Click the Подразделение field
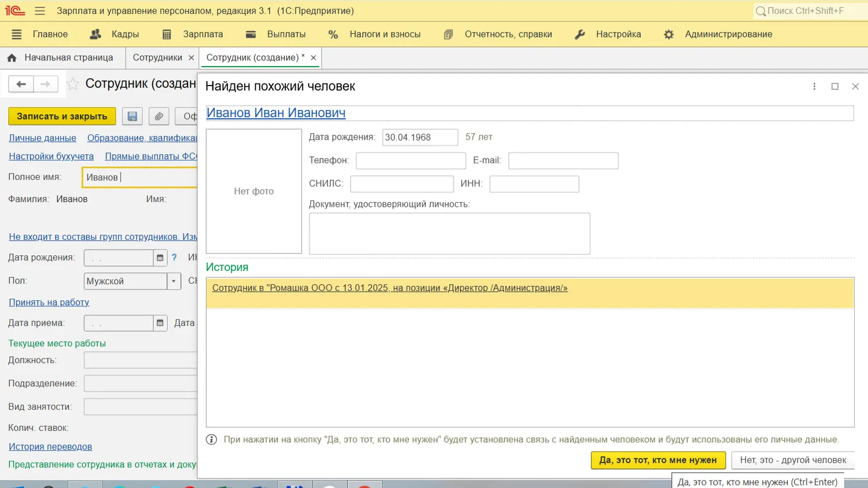The width and height of the screenshot is (868, 488). [141, 383]
